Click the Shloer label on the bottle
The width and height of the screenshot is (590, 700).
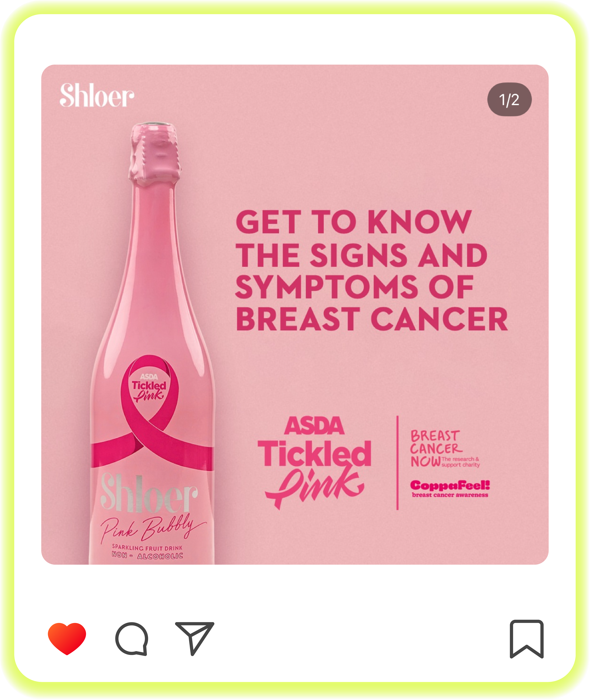pos(149,493)
